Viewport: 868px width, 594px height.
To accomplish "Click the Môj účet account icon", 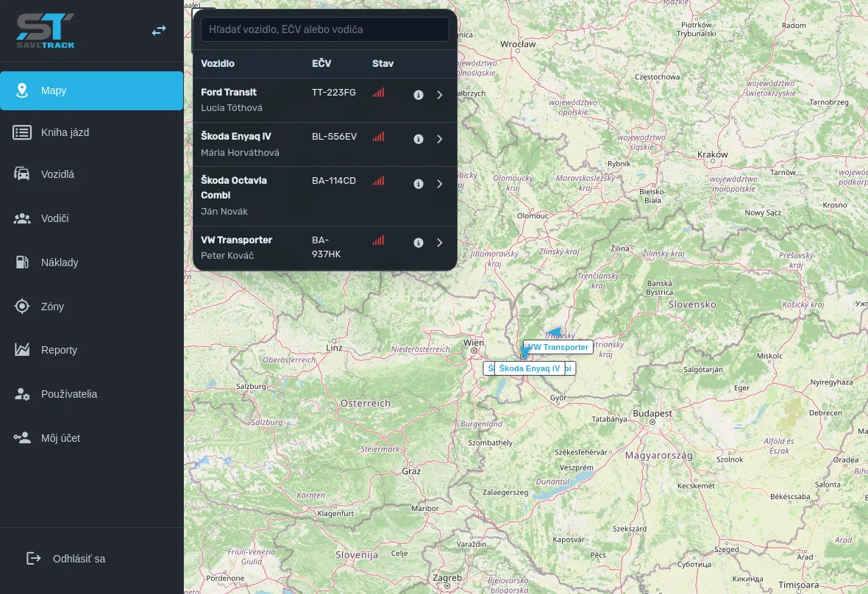I will pyautogui.click(x=22, y=438).
